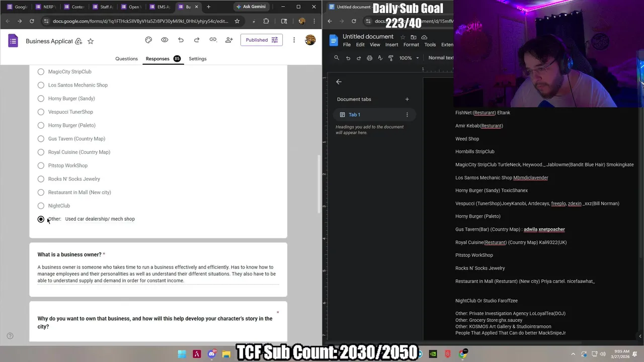Open Google account avatar in Forms

(310, 40)
